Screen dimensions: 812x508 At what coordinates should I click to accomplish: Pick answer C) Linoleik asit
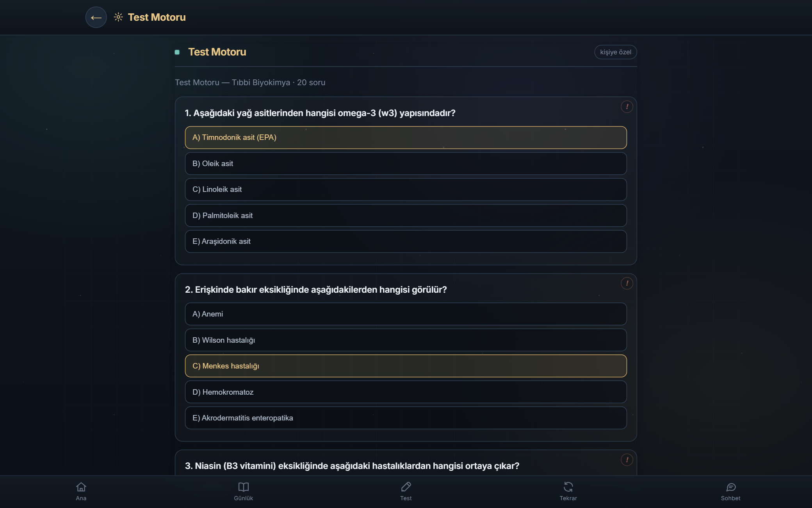click(406, 190)
